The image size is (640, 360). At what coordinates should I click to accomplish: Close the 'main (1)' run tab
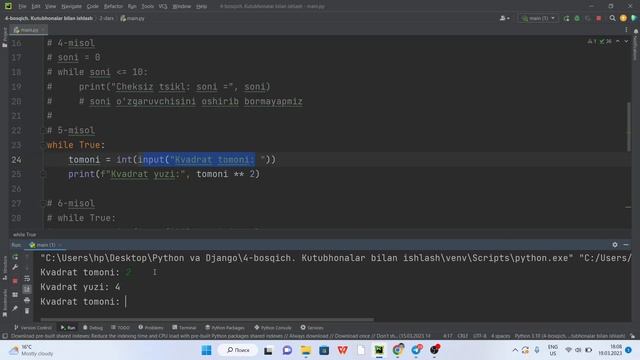point(60,245)
